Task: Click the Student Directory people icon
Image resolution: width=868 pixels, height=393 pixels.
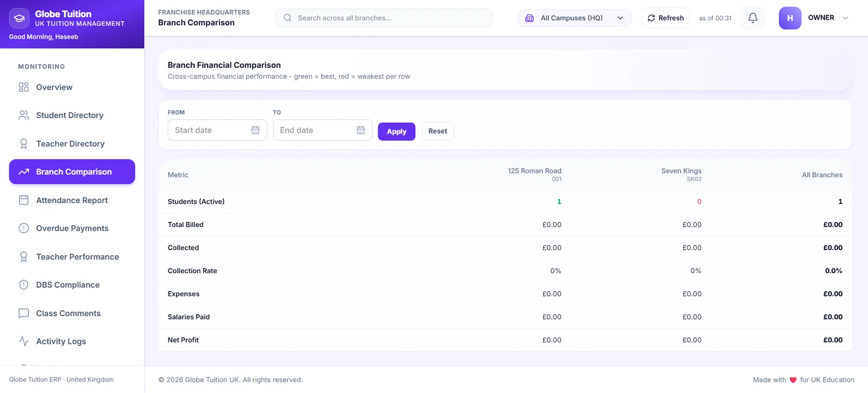Action: click(x=24, y=115)
